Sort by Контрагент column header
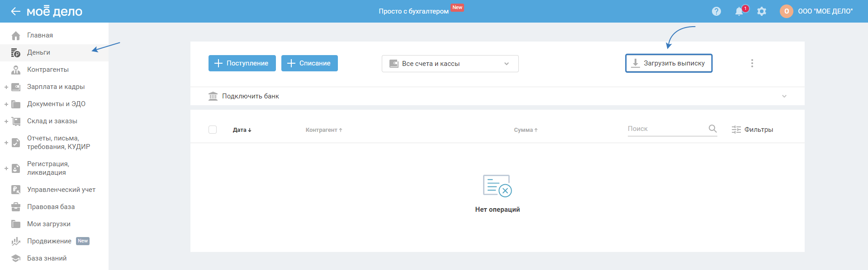This screenshot has height=270, width=868. (324, 130)
